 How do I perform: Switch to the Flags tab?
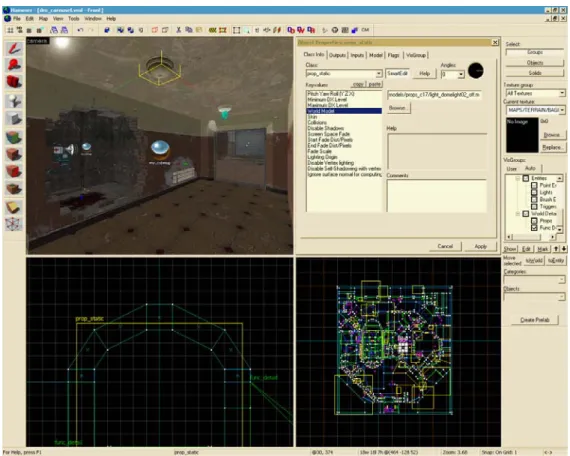(393, 55)
